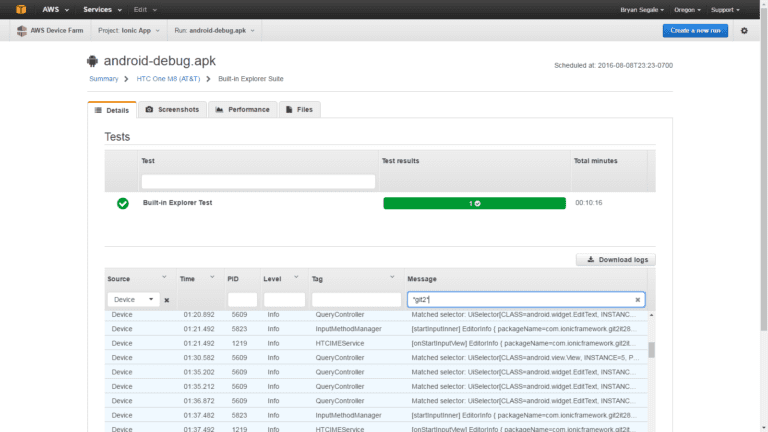768x432 pixels.
Task: Focus the Tag filter field
Action: coord(356,299)
